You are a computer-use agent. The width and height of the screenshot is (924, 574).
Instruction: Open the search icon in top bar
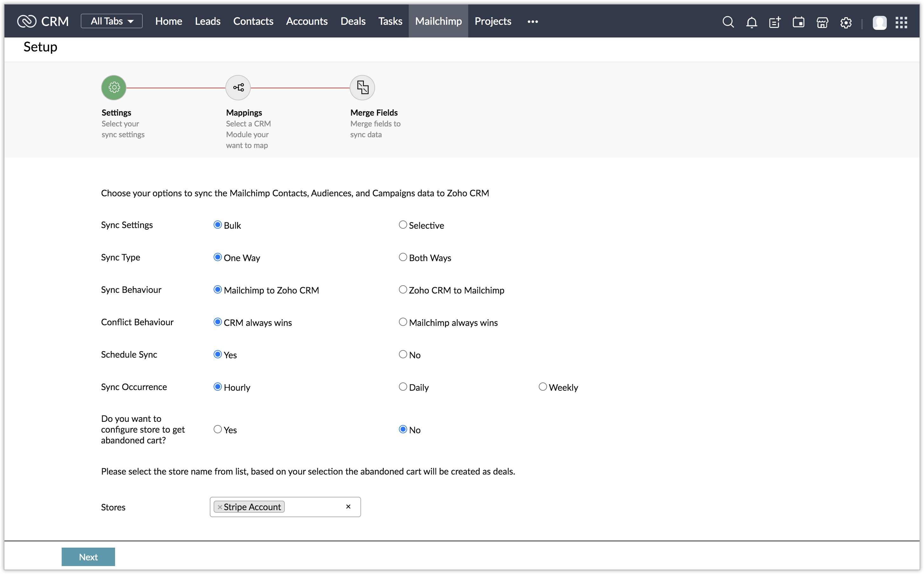coord(728,22)
